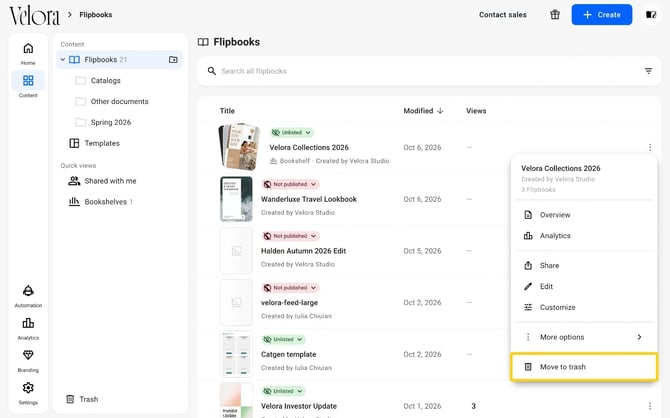The image size is (670, 418).
Task: Open the velora-feed-large title
Action: click(289, 303)
